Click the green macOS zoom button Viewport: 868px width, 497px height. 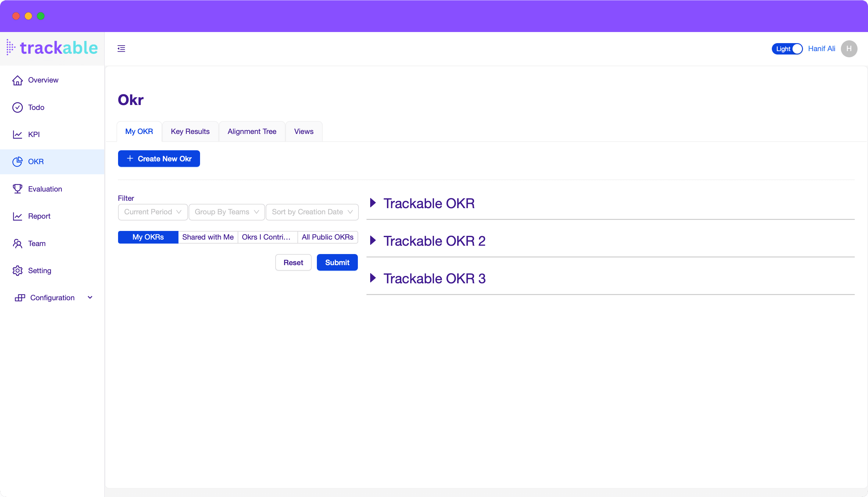pyautogui.click(x=41, y=16)
